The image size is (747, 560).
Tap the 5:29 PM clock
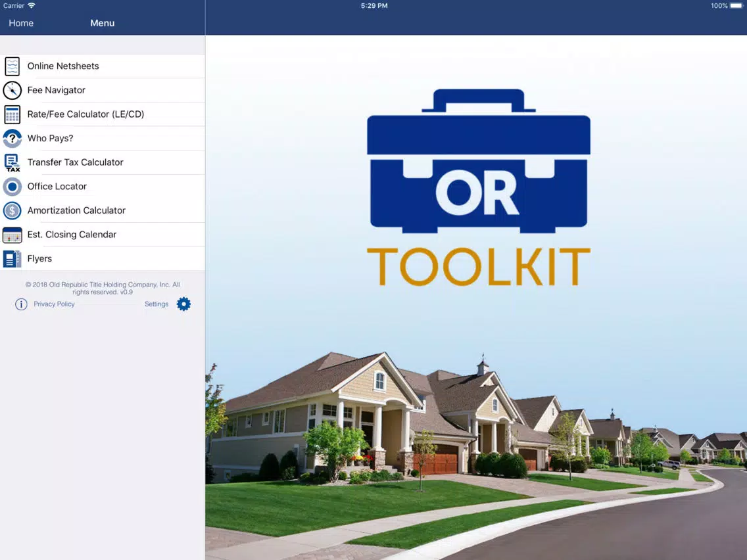[x=374, y=6]
